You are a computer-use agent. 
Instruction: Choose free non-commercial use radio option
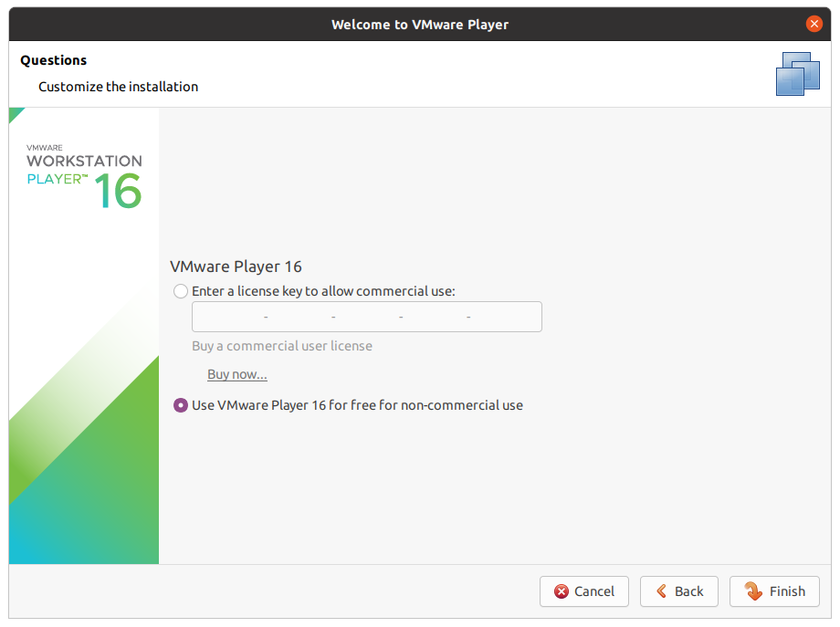(x=181, y=405)
